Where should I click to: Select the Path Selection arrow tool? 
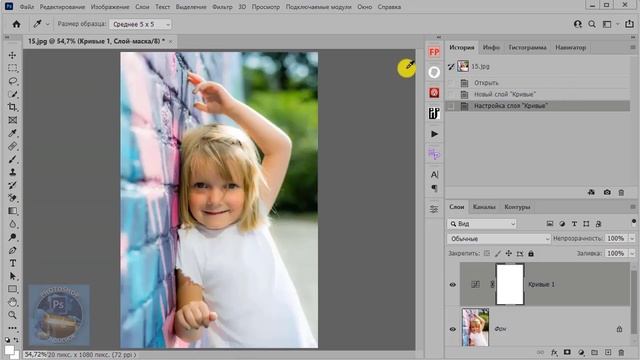pos(12,276)
